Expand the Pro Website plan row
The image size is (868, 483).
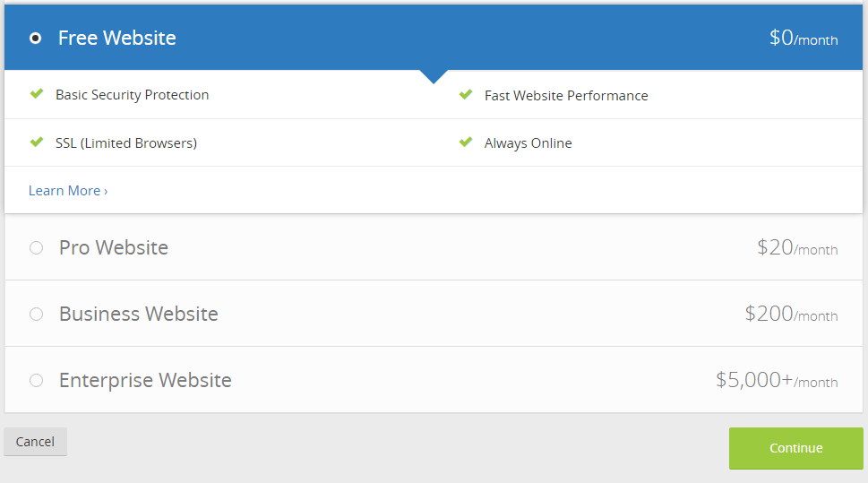[x=434, y=247]
